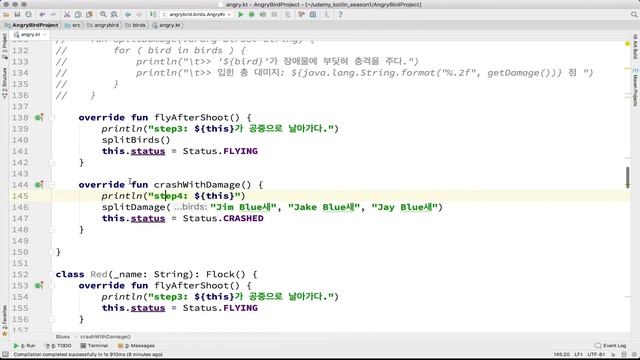640x360 pixels.
Task: Collapse class end fold marker line 150
Action: coord(52,252)
